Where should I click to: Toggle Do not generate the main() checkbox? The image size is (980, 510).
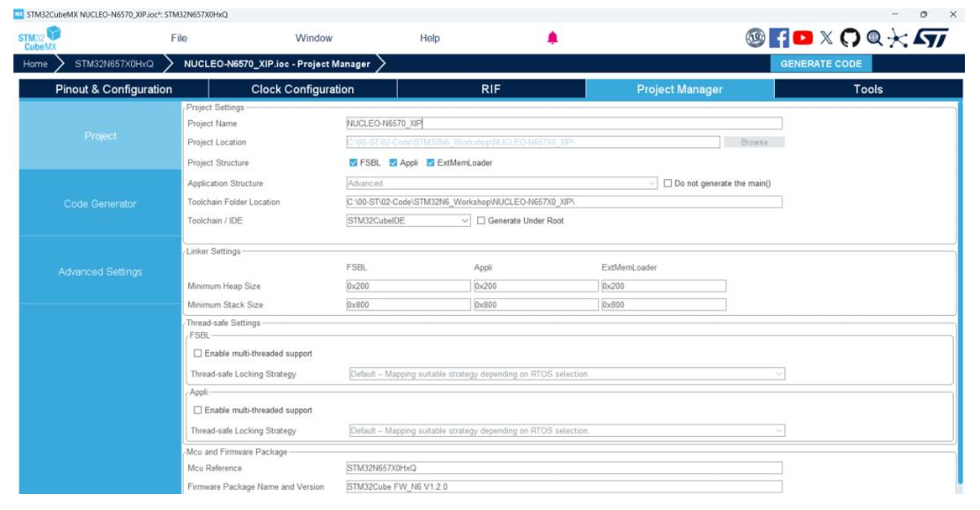(x=668, y=183)
